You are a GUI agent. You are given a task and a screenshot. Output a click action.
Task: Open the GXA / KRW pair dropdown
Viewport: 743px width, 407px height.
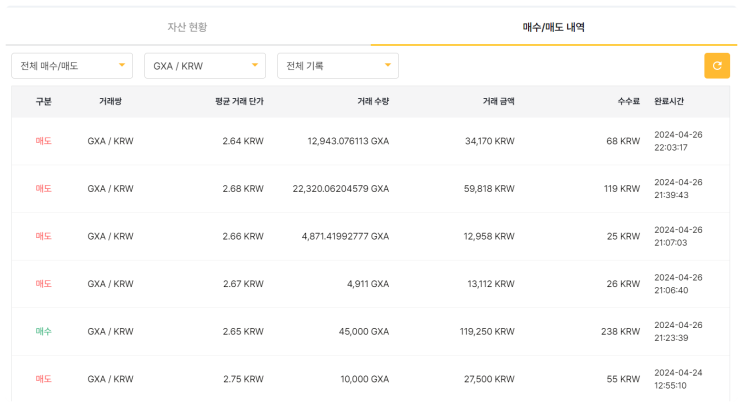coord(205,66)
